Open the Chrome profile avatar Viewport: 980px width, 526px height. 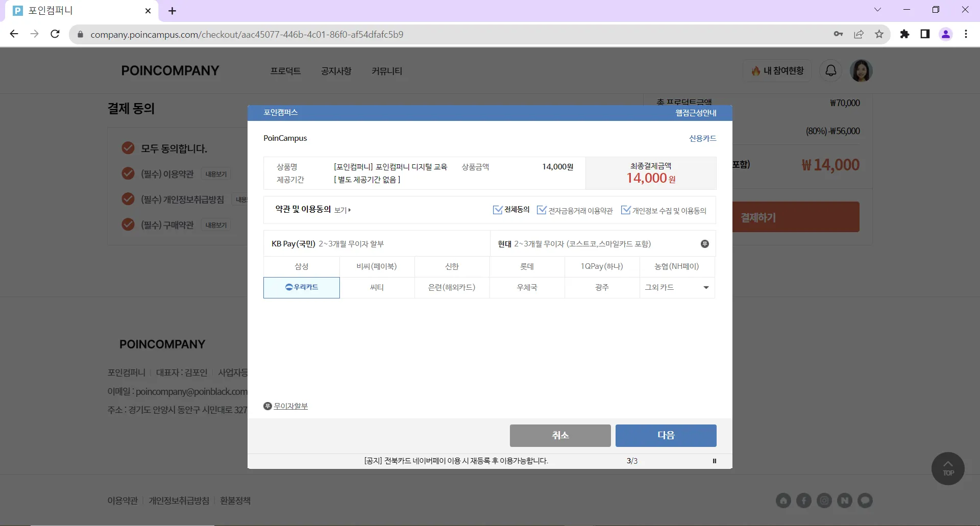pos(946,34)
